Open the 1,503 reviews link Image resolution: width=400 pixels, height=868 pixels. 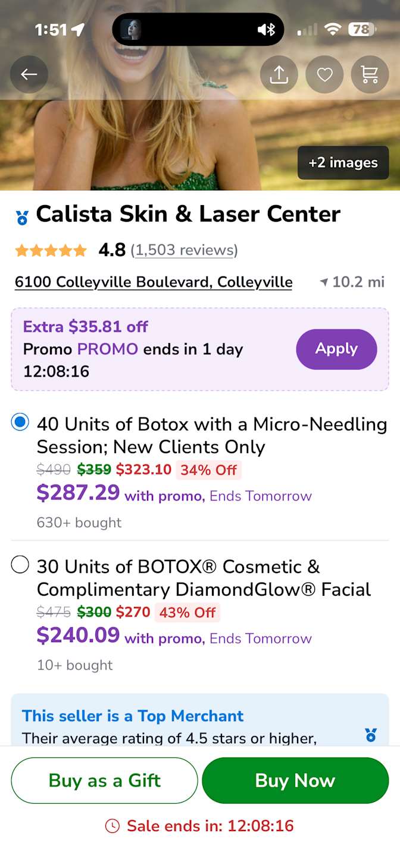pos(184,250)
